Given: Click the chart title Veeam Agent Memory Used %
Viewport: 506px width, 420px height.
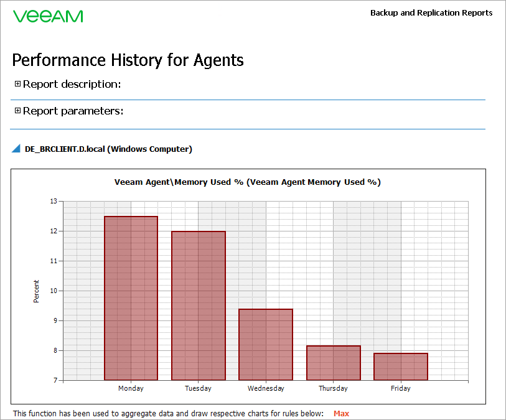Looking at the screenshot, I should click(x=248, y=182).
